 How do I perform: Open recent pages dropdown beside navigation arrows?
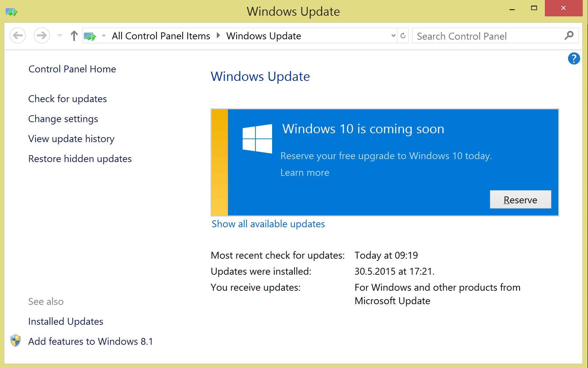coord(59,35)
